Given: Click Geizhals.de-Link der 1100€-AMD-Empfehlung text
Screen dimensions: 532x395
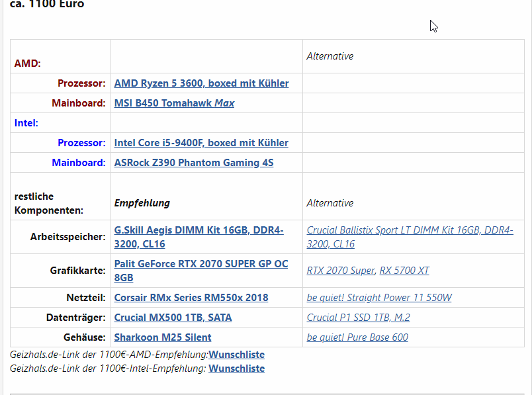Looking at the screenshot, I should coord(109,355).
